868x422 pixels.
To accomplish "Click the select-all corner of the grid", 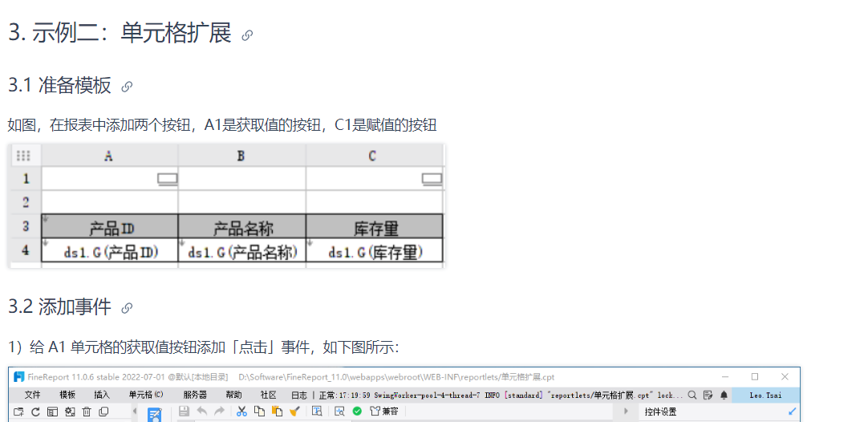I will (24, 156).
